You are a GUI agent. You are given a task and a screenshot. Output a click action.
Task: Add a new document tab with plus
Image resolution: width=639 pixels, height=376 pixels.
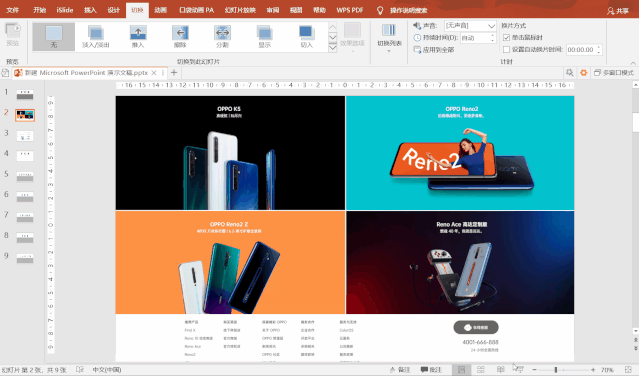[x=174, y=73]
